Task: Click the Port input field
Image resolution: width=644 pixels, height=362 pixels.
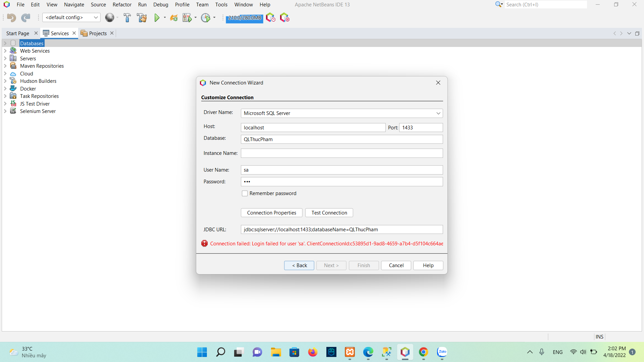Action: [x=421, y=128]
